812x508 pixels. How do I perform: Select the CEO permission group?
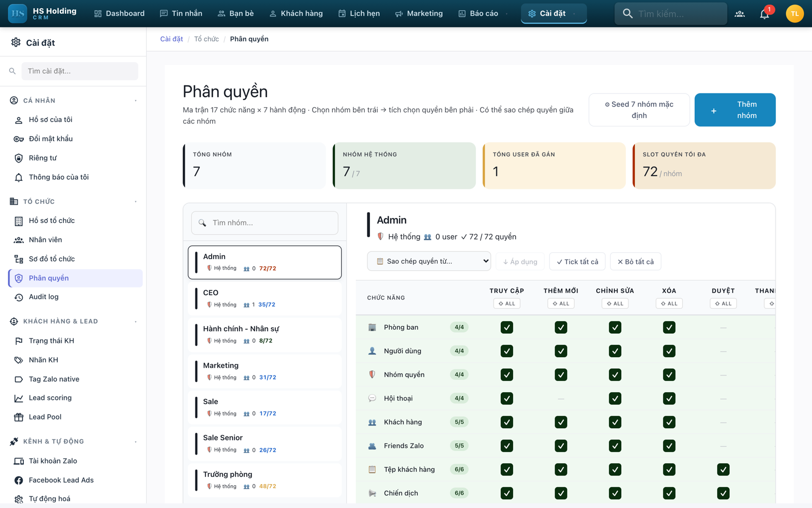[264, 299]
